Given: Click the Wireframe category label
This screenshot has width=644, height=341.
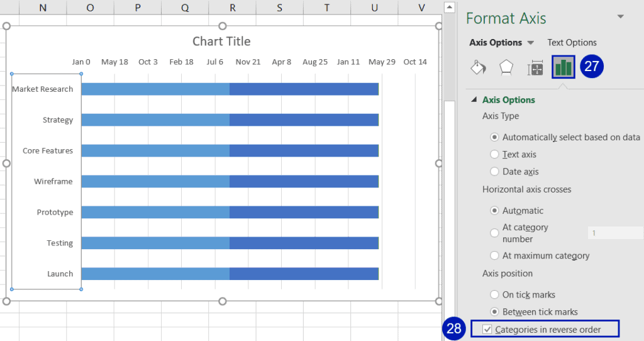Looking at the screenshot, I should point(53,182).
